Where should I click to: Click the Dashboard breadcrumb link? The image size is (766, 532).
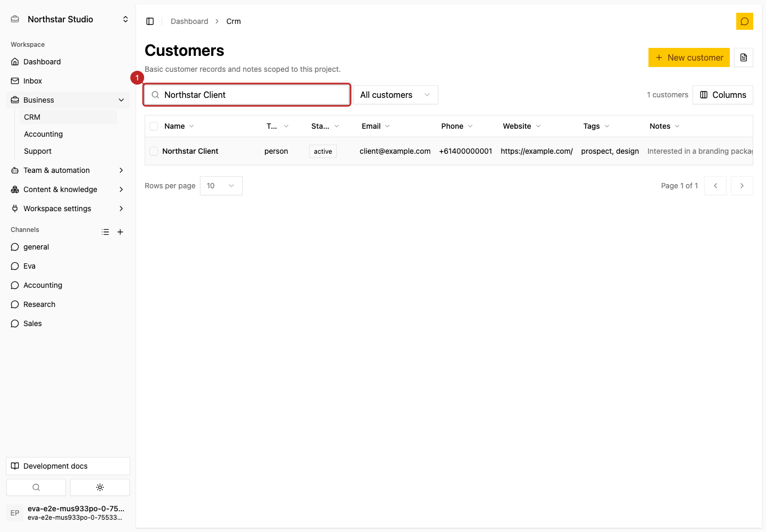[x=189, y=21]
